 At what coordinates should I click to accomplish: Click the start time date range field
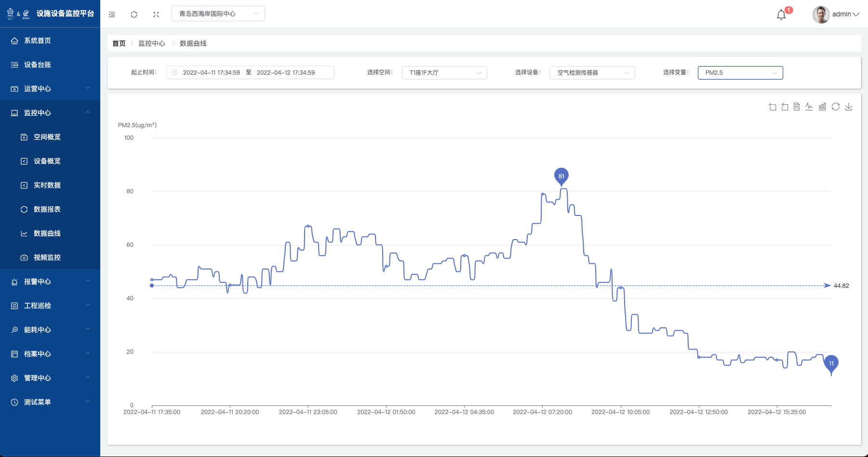click(x=211, y=73)
